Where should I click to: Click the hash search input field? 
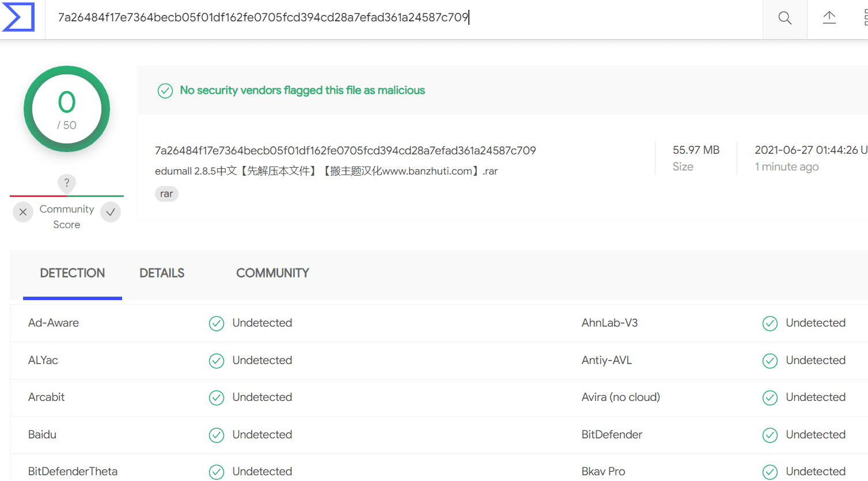pos(404,18)
